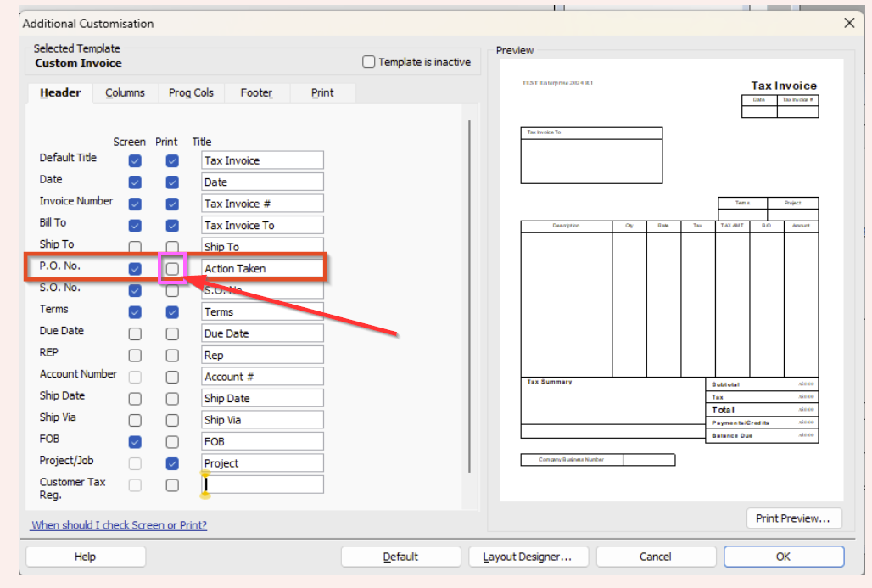Image resolution: width=872 pixels, height=588 pixels.
Task: Click the Terms title field
Action: [262, 311]
